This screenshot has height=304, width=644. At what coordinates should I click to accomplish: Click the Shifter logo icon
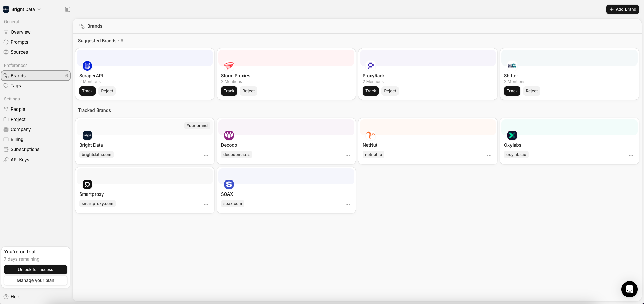[x=512, y=66]
